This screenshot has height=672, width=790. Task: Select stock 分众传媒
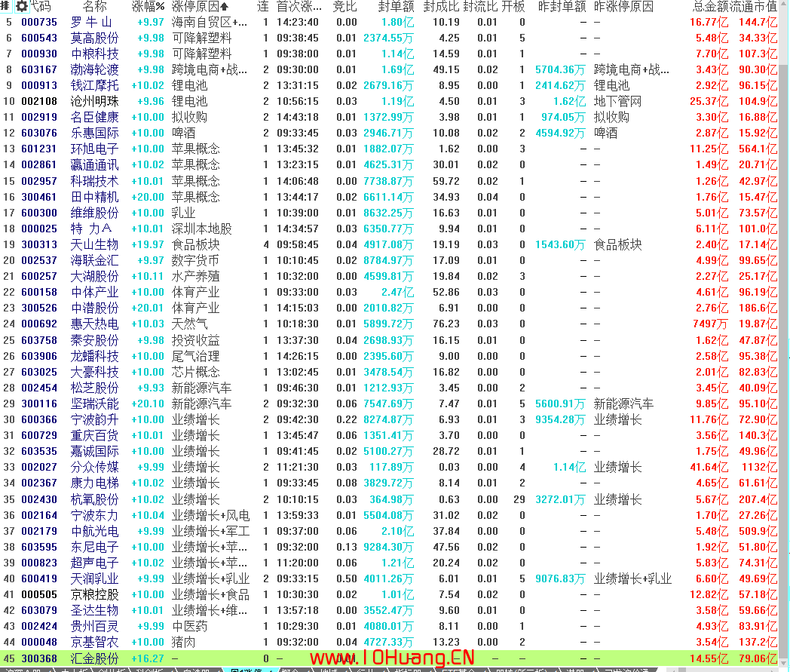tap(95, 467)
